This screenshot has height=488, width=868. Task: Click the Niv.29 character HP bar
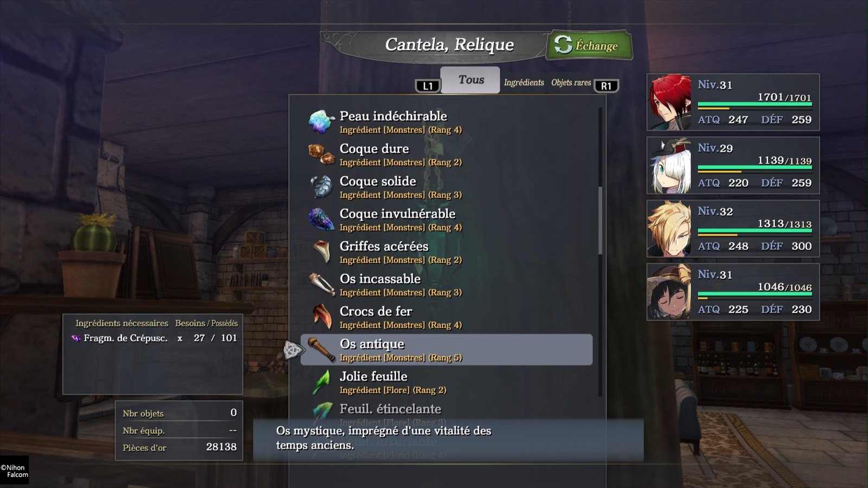[755, 168]
